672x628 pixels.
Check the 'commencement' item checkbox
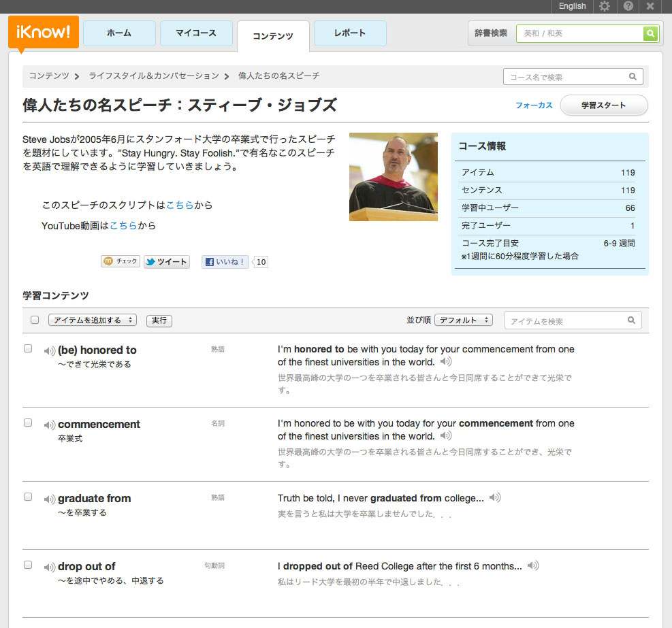tap(28, 423)
